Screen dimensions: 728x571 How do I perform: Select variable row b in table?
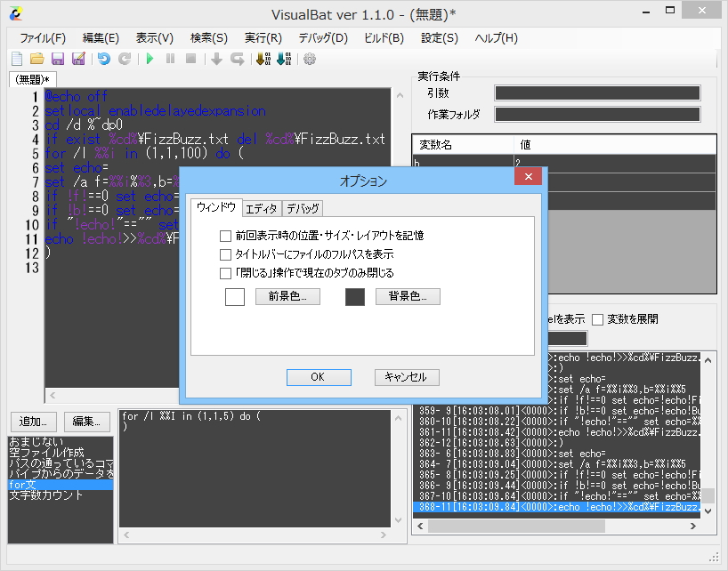[563, 164]
